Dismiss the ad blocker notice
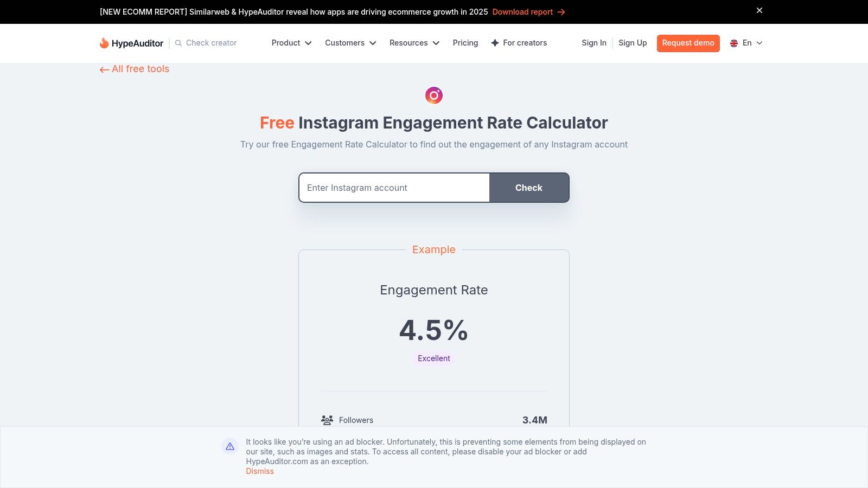Screen dimensions: 868x488 tap(260, 471)
